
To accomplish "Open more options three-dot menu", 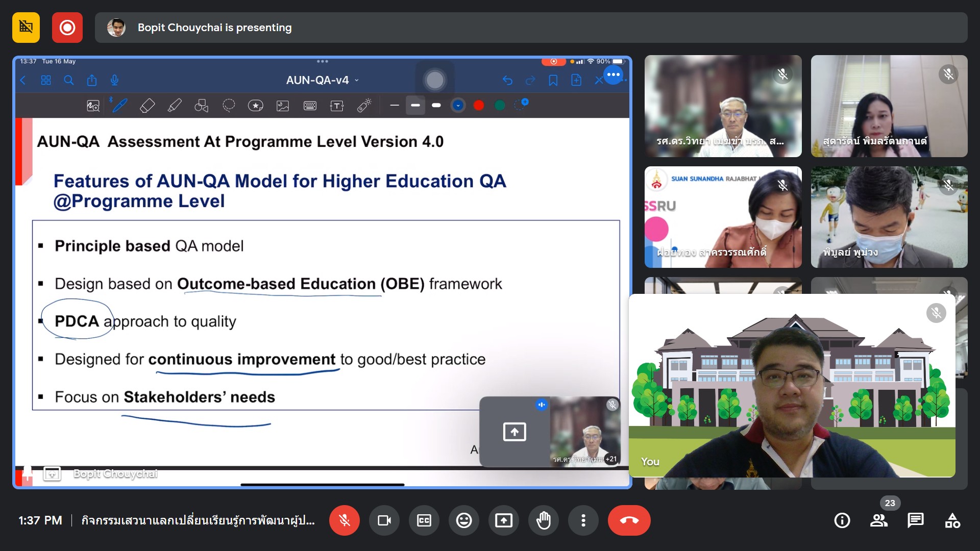I will [583, 520].
